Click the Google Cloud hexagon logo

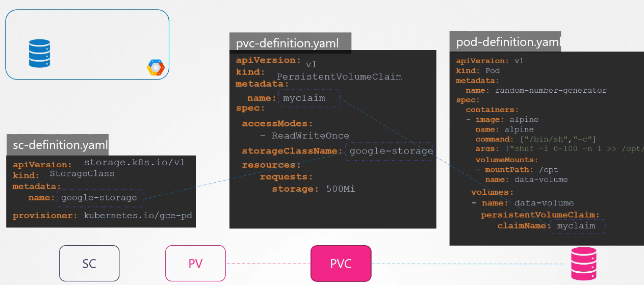(156, 67)
